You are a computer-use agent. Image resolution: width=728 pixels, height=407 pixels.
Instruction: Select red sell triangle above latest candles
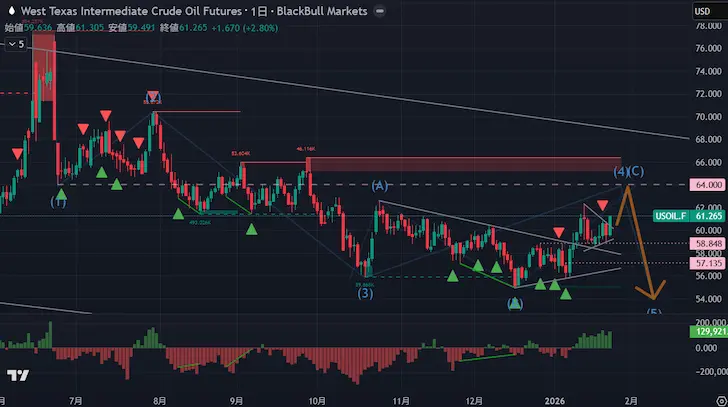pyautogui.click(x=603, y=205)
